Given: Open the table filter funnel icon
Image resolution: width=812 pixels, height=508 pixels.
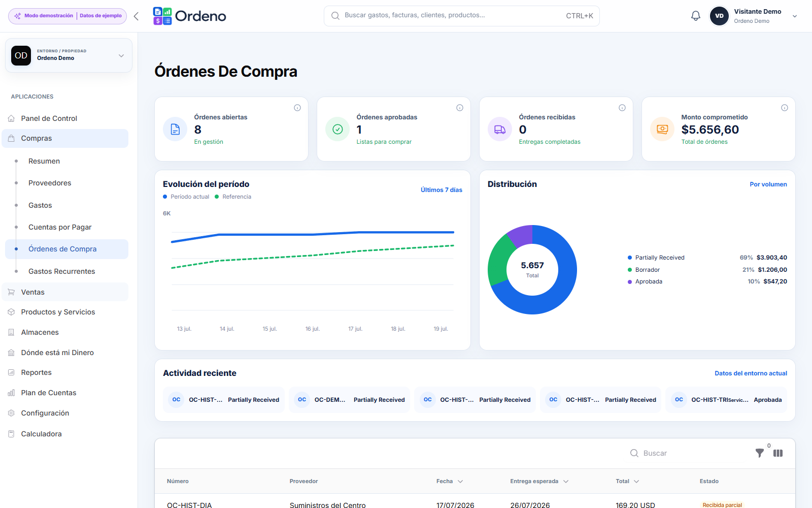Looking at the screenshot, I should [x=760, y=453].
